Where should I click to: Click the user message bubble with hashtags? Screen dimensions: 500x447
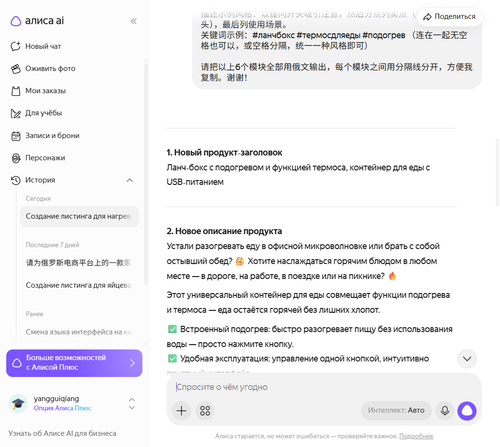click(337, 50)
